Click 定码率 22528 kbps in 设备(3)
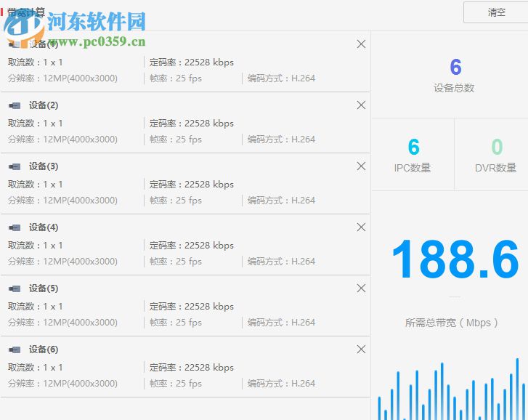 click(192, 185)
